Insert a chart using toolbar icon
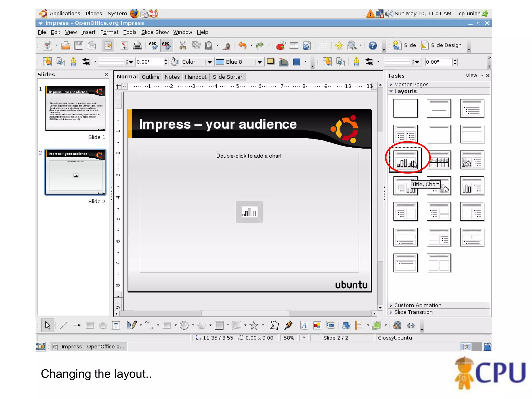 281,45
